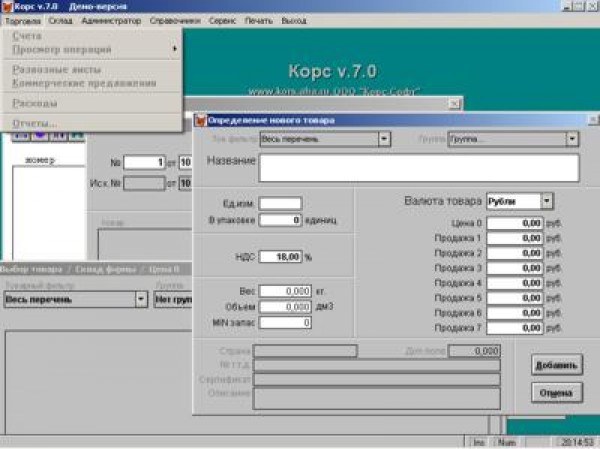Focus the НДС percentage field

point(280,257)
